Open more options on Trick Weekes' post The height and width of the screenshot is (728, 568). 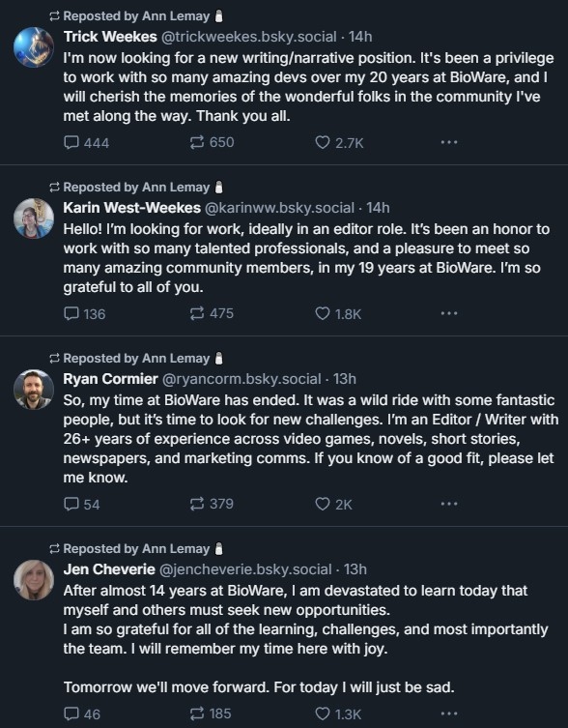[449, 142]
